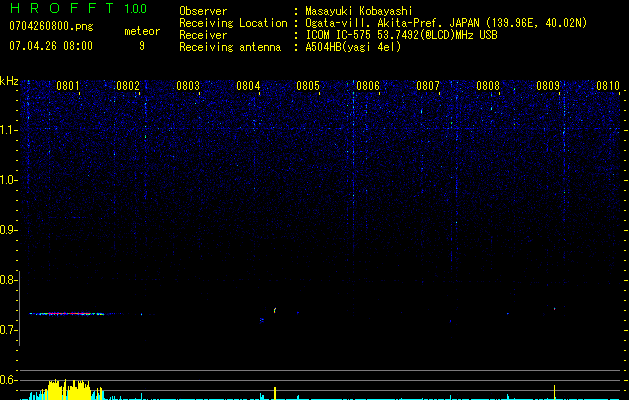Screen dimensions: 629x400
Task: Click the 0801 time marker
Action: 67,86
